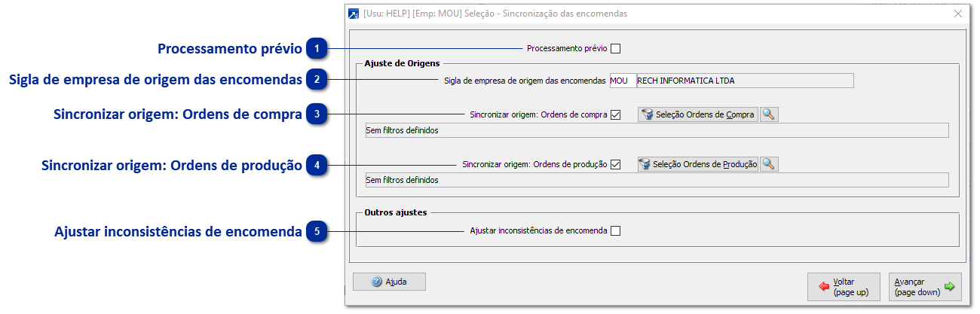
Task: Tick Ajustar inconsistências de encomenda checkbox
Action: pos(616,231)
